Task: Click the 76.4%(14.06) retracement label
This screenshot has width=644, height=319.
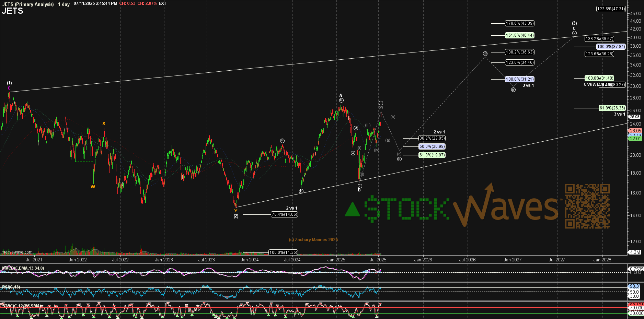Action: [x=284, y=214]
